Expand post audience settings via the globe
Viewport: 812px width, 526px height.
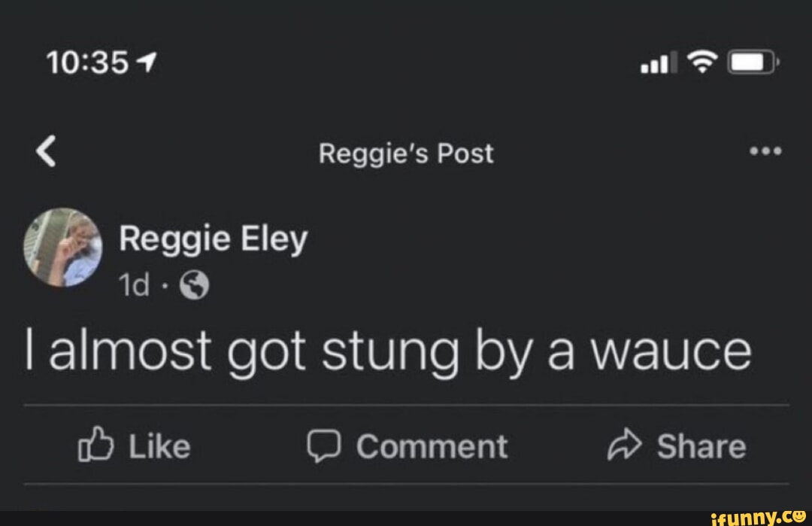[194, 285]
